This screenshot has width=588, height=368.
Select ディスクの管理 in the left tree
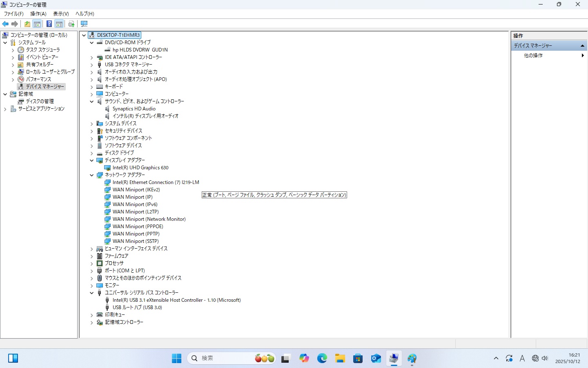point(40,101)
